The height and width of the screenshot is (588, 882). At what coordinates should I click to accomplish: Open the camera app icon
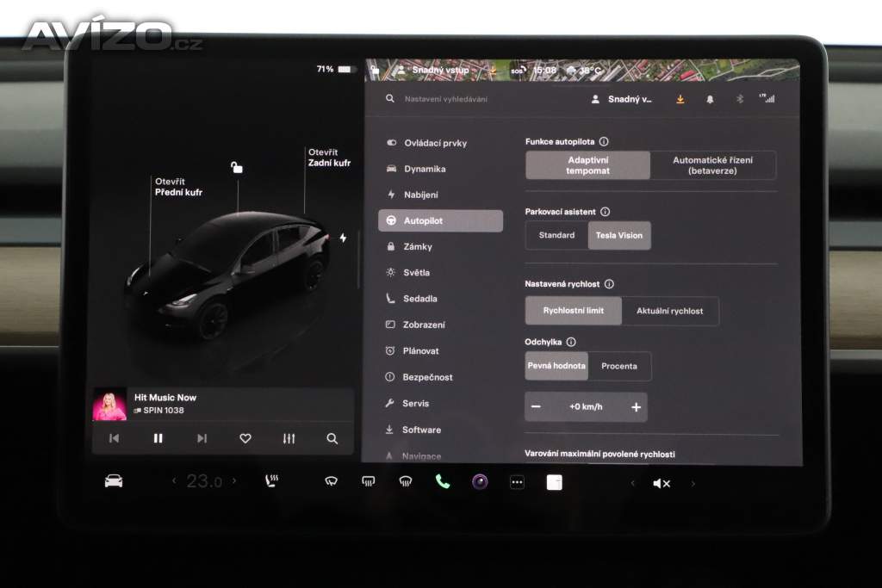click(x=480, y=482)
